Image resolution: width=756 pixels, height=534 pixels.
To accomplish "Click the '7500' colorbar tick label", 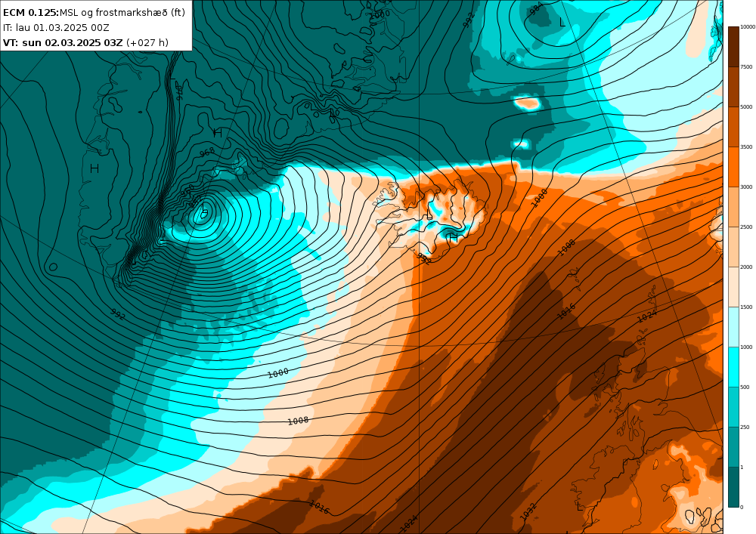I will 746,67.
